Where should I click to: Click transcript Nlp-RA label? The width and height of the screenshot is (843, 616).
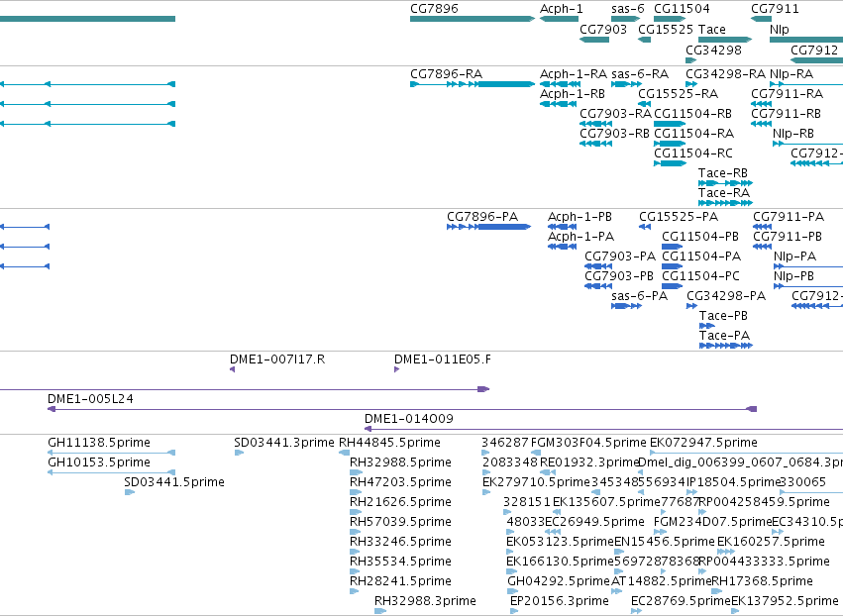pos(791,73)
